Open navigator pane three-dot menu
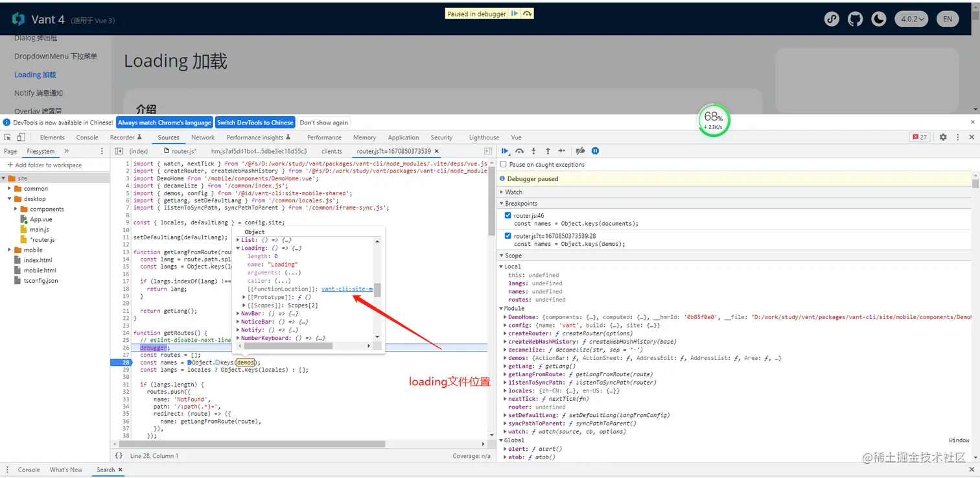 [102, 151]
